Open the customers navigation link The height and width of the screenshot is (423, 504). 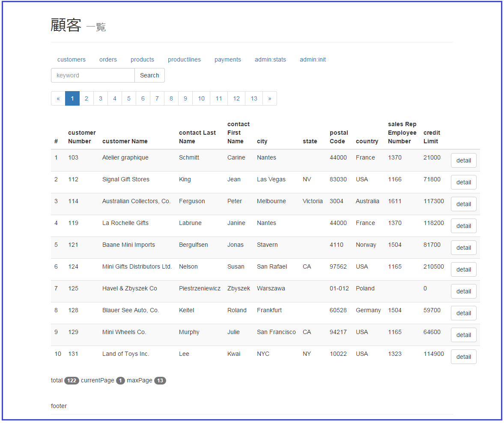[71, 59]
